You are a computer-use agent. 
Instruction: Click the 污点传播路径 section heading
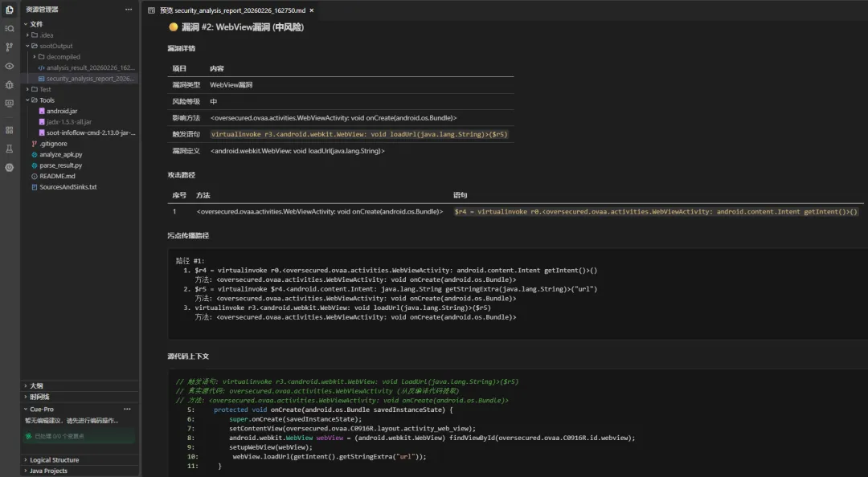point(188,235)
